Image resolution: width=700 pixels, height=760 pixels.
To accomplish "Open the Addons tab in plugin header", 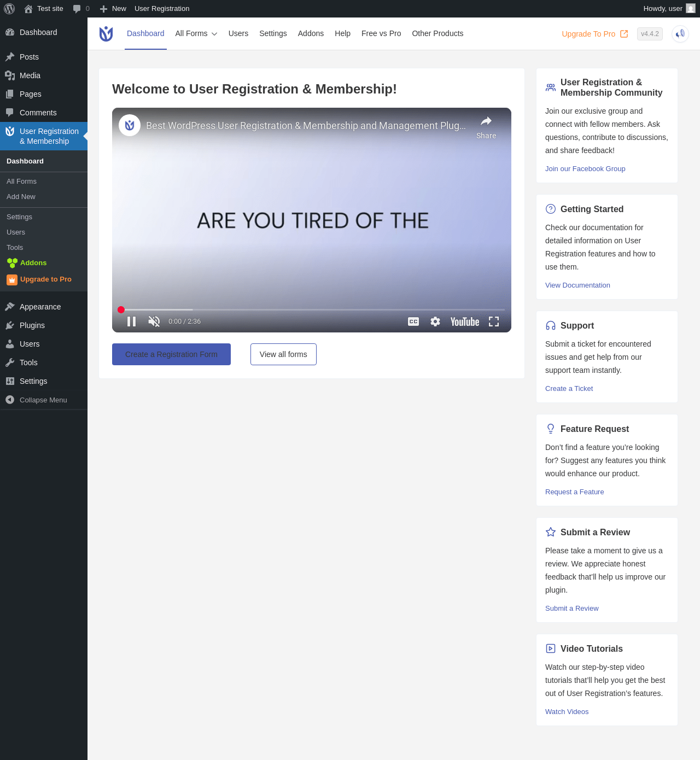I will pos(311,33).
